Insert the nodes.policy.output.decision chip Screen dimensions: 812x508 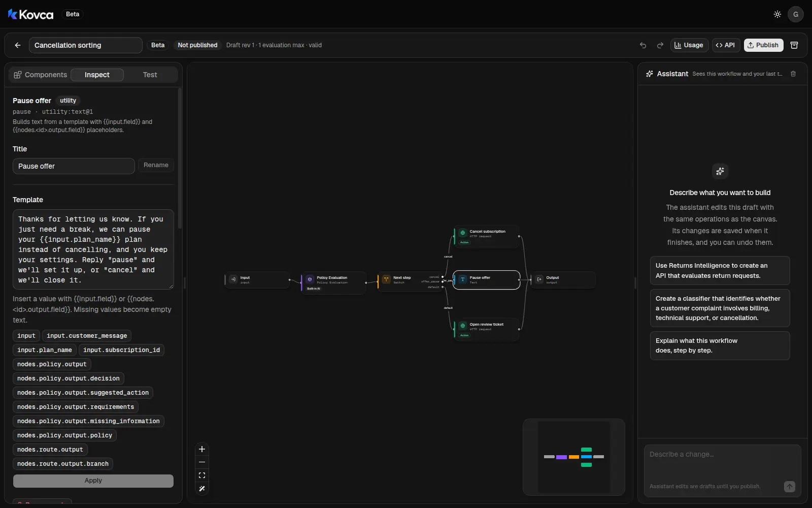[x=69, y=378]
